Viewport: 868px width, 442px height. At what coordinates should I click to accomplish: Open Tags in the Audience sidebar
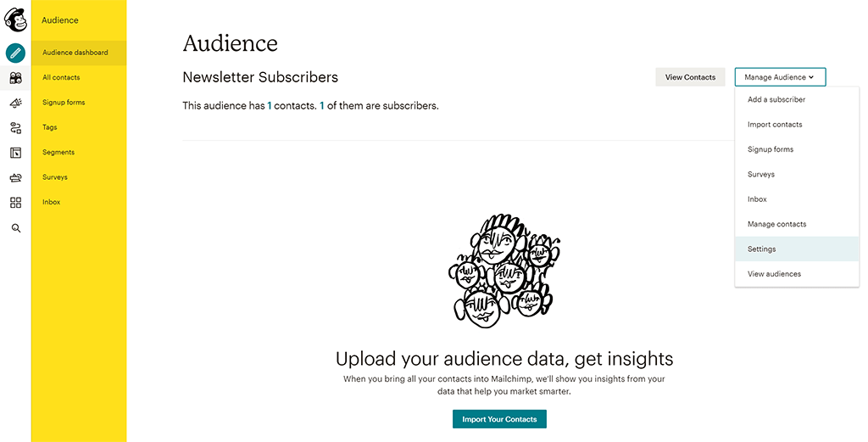[50, 127]
